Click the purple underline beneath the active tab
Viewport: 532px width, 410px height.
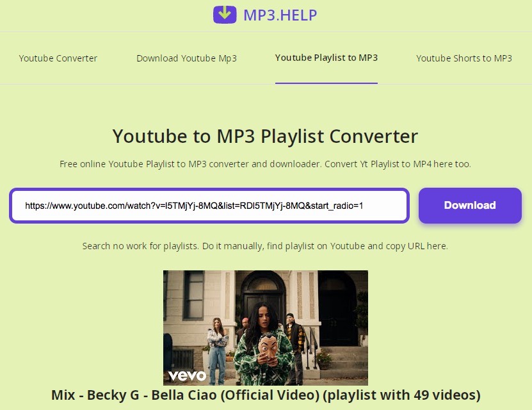pyautogui.click(x=326, y=81)
